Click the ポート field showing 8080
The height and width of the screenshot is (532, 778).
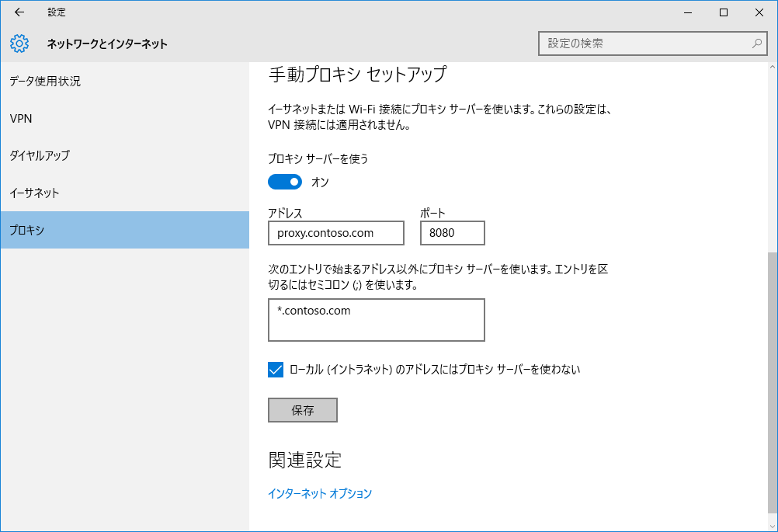pos(453,233)
